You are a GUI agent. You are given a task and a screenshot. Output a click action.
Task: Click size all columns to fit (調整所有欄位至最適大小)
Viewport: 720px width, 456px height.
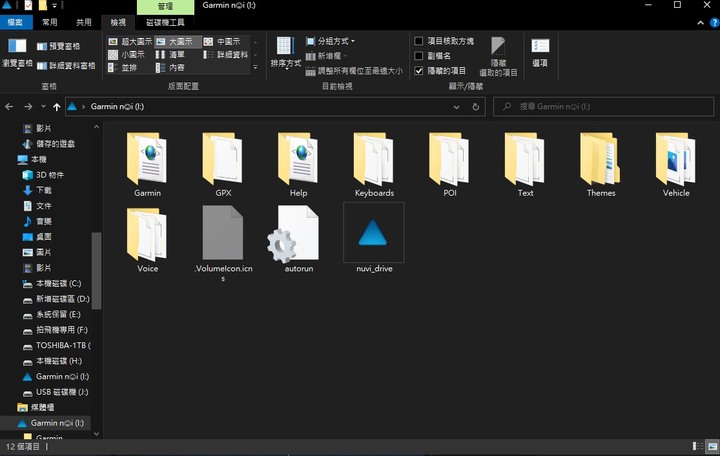[x=354, y=71]
